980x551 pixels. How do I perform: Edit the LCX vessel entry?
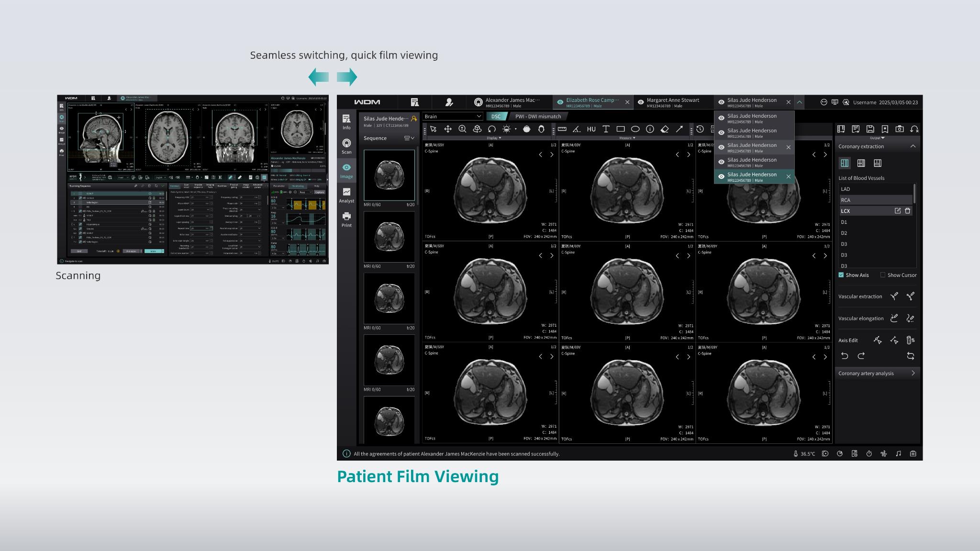click(x=898, y=211)
